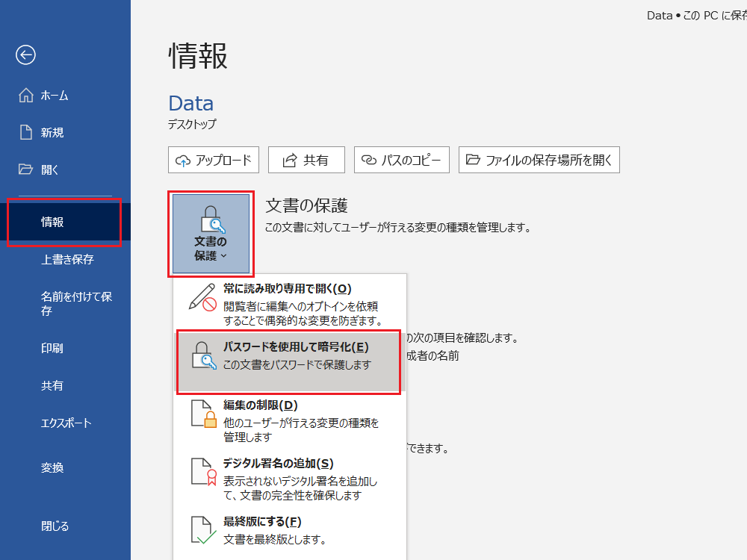Select 編集の制限(D) menu item
This screenshot has height=560, width=747.
290,420
